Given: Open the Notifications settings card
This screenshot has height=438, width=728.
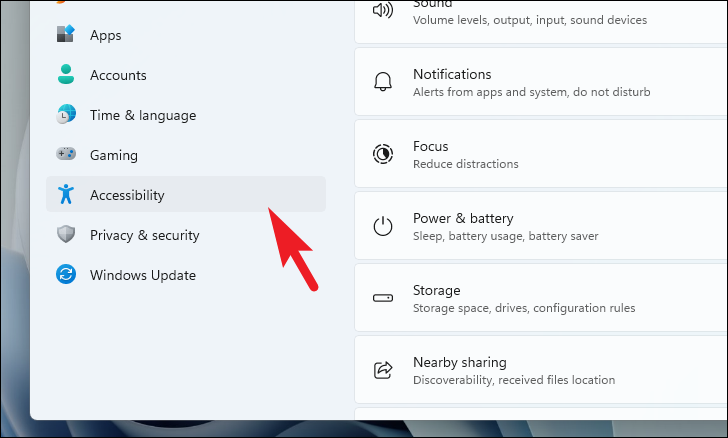Looking at the screenshot, I should [541, 82].
